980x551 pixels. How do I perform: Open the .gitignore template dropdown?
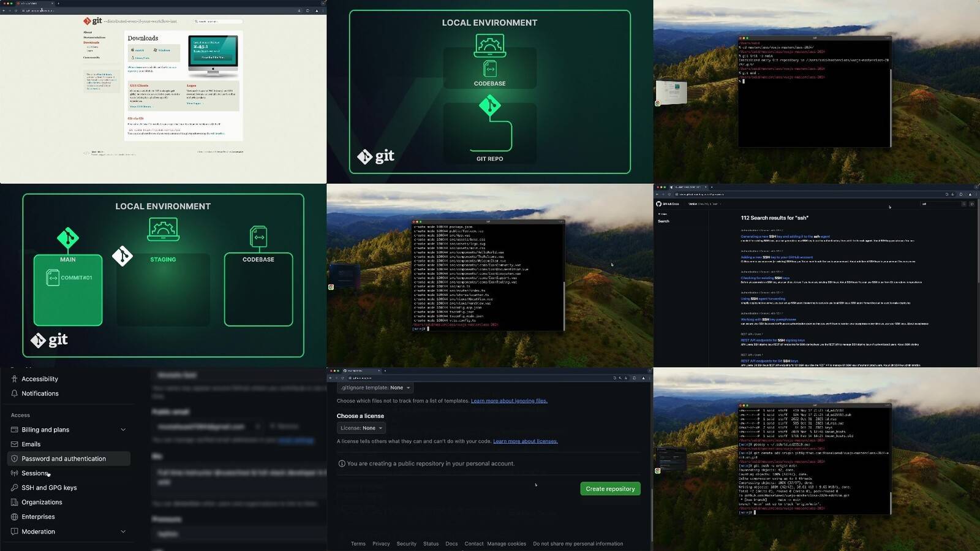point(375,387)
